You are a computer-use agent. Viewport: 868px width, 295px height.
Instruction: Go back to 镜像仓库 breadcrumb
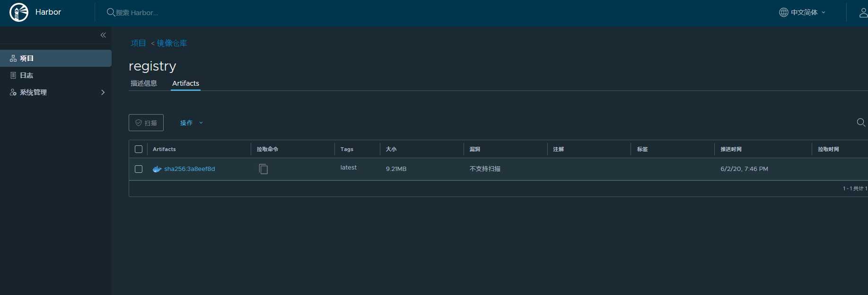click(172, 43)
